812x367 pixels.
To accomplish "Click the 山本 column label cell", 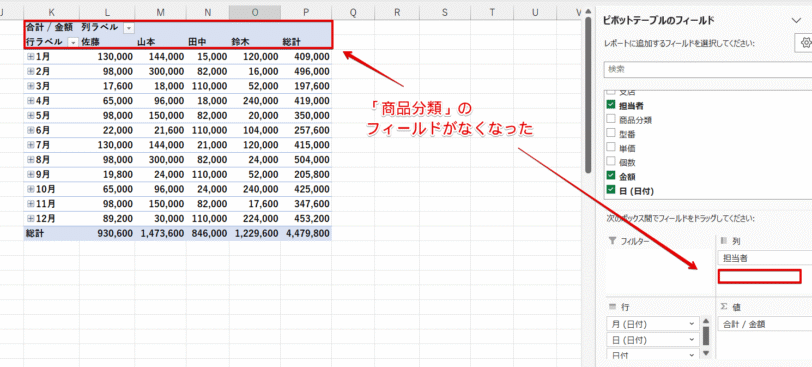I will 160,42.
